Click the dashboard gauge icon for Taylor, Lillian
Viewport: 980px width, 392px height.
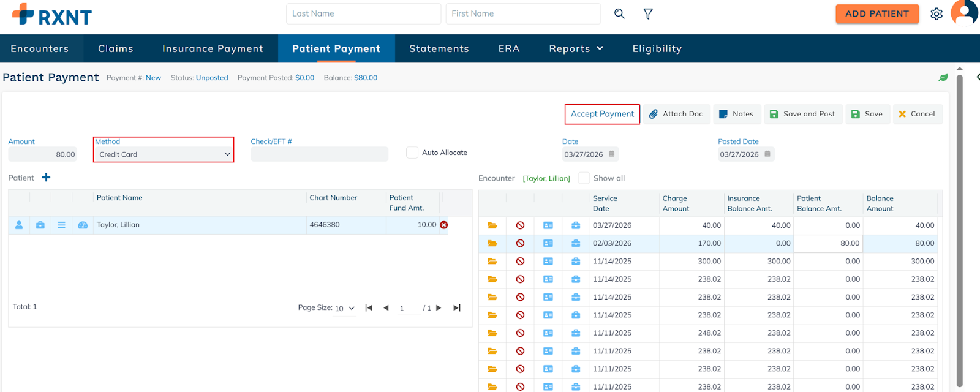83,225
